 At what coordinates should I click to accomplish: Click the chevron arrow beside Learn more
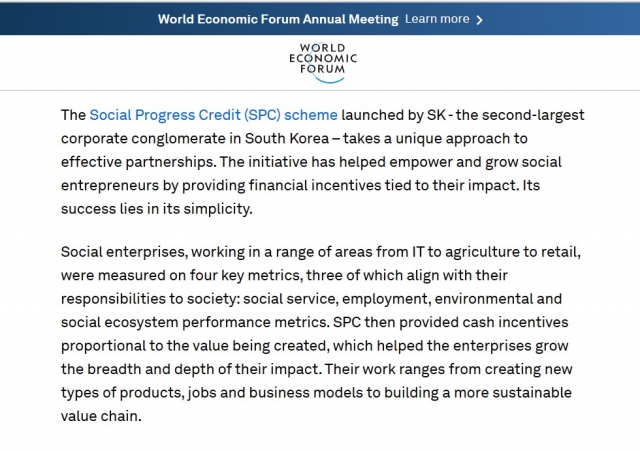click(x=480, y=20)
